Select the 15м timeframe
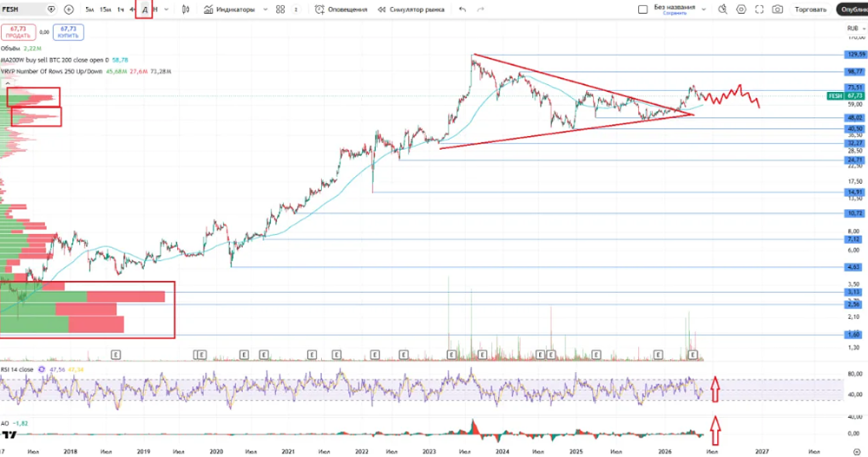 pos(105,10)
